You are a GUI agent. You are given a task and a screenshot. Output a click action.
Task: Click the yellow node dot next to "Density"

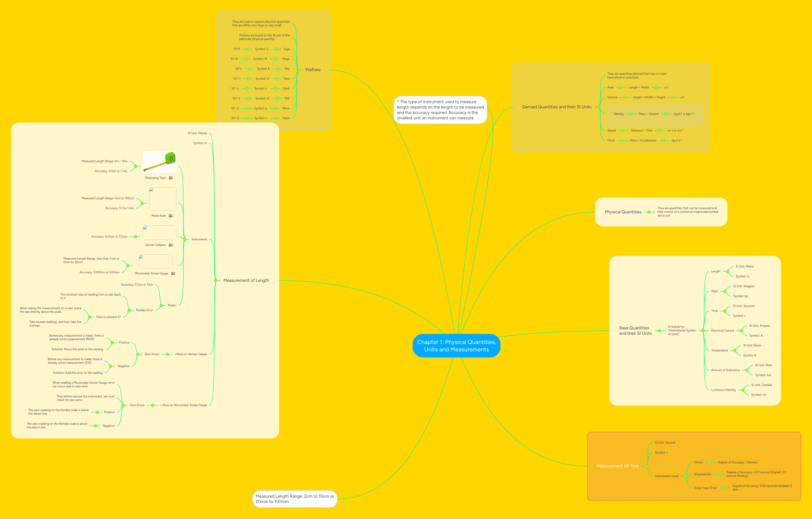click(x=630, y=114)
